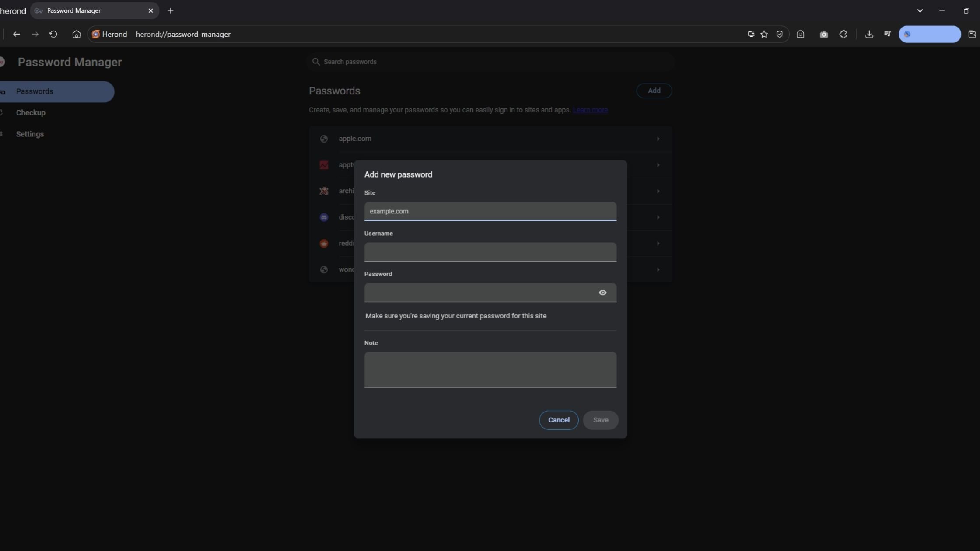Click the discord.com site favicon
This screenshot has height=551, width=980.
(324, 217)
